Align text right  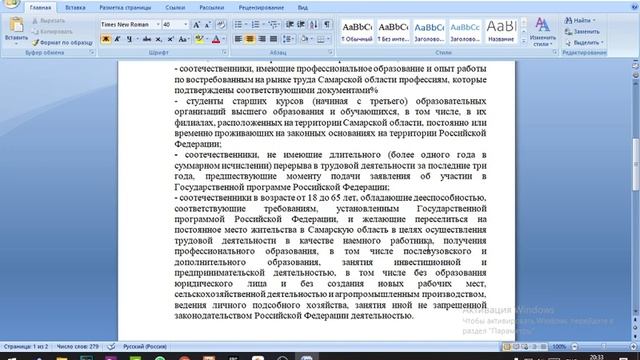click(262, 39)
